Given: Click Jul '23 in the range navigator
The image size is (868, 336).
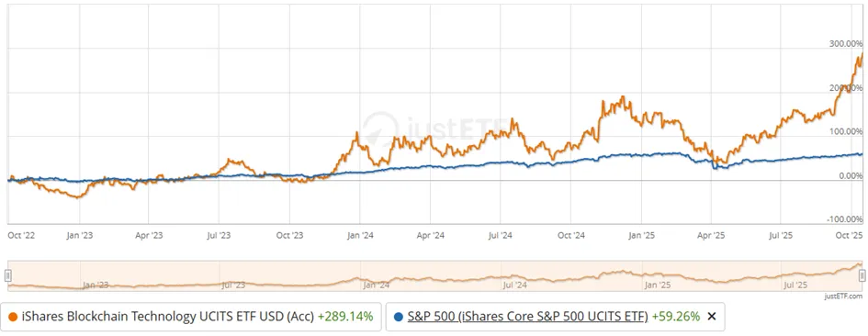Looking at the screenshot, I should pyautogui.click(x=233, y=286).
